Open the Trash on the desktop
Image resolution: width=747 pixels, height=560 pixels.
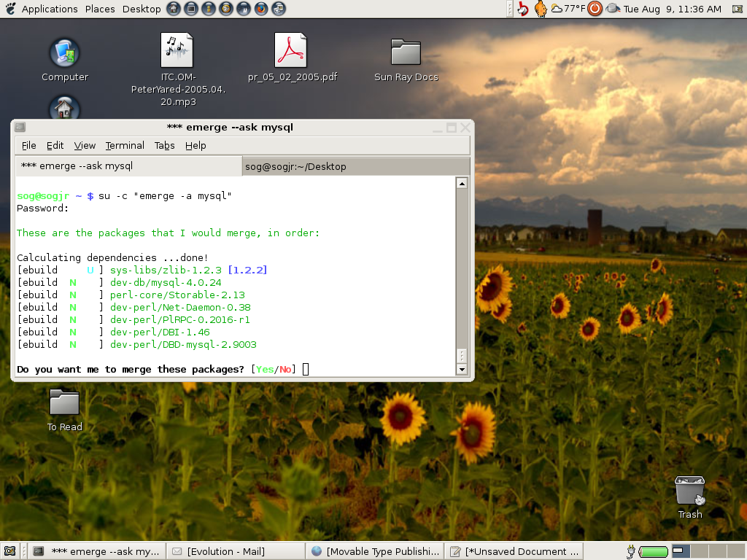click(689, 490)
